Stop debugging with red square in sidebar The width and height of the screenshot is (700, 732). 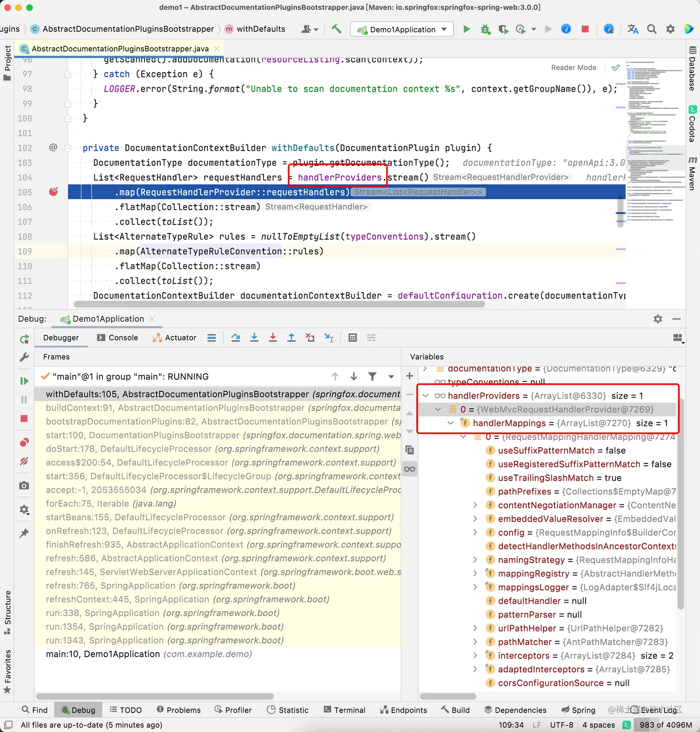click(x=24, y=419)
